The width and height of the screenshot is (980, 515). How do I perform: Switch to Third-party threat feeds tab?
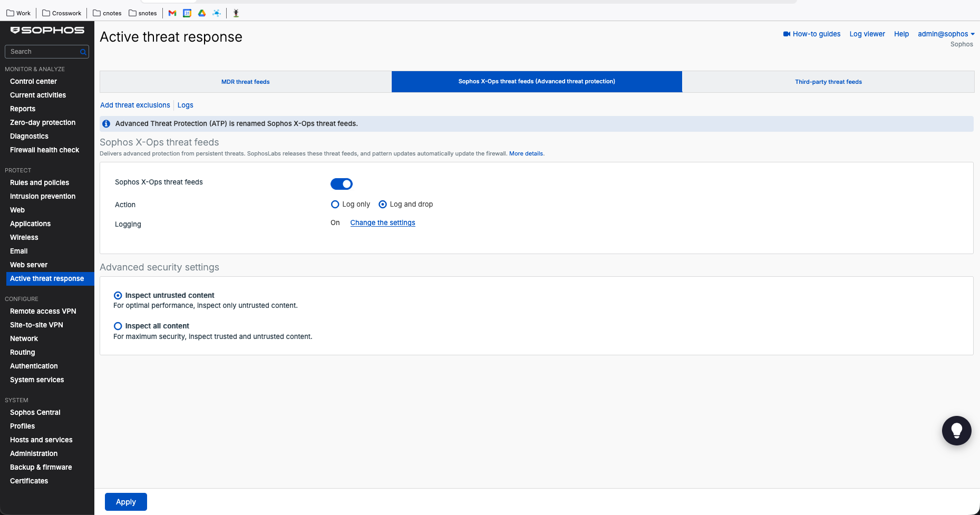[828, 82]
